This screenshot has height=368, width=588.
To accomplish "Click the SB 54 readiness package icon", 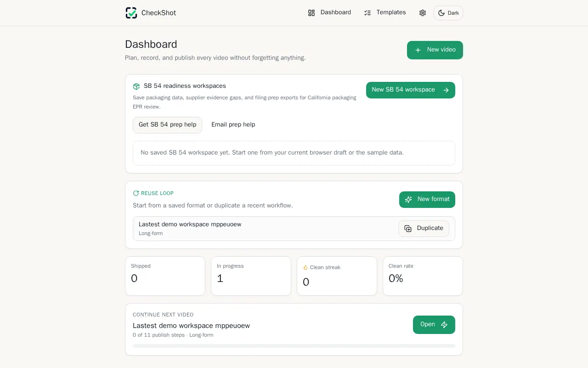I will pyautogui.click(x=136, y=86).
